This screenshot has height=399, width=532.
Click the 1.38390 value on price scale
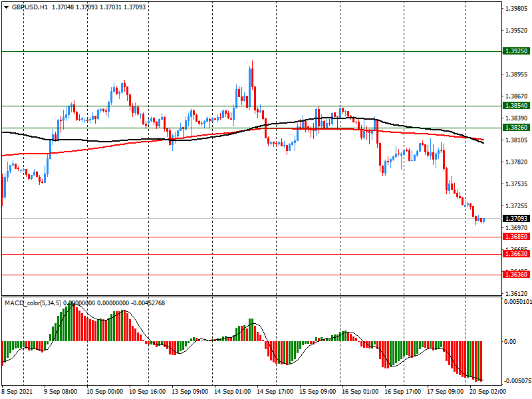pos(517,118)
